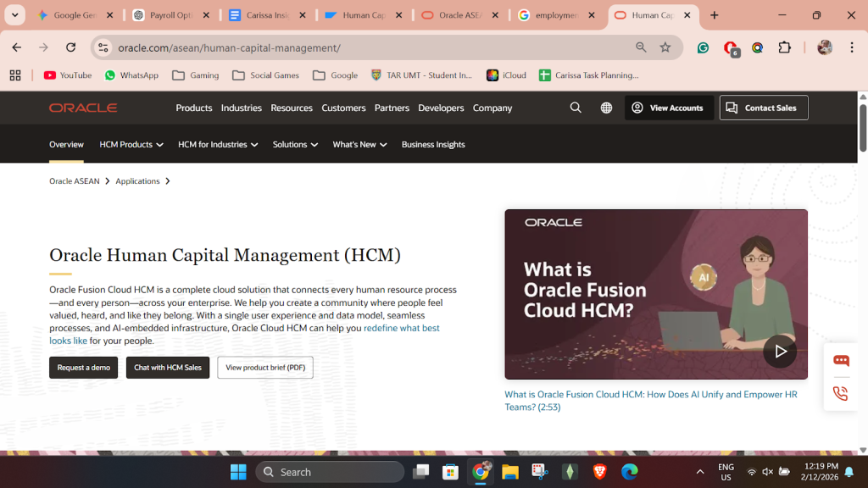Expand HCM for Industries dropdown
Image resolution: width=868 pixels, height=488 pixels.
pyautogui.click(x=218, y=144)
